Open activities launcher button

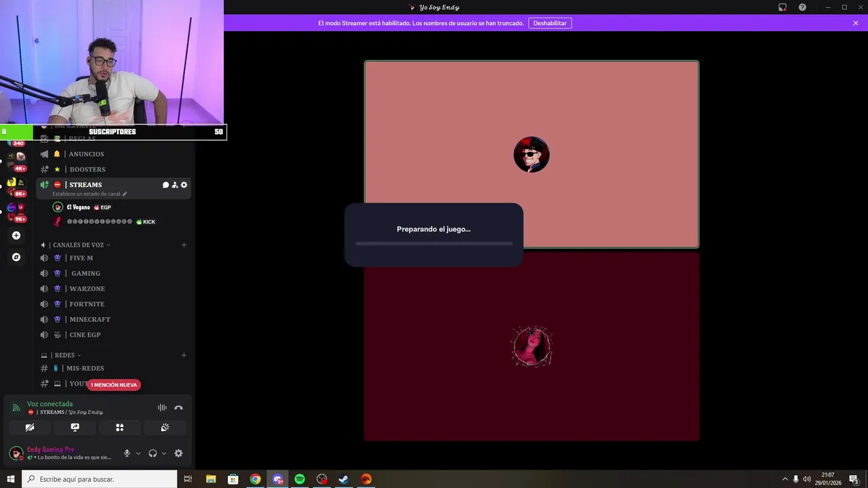pos(120,428)
